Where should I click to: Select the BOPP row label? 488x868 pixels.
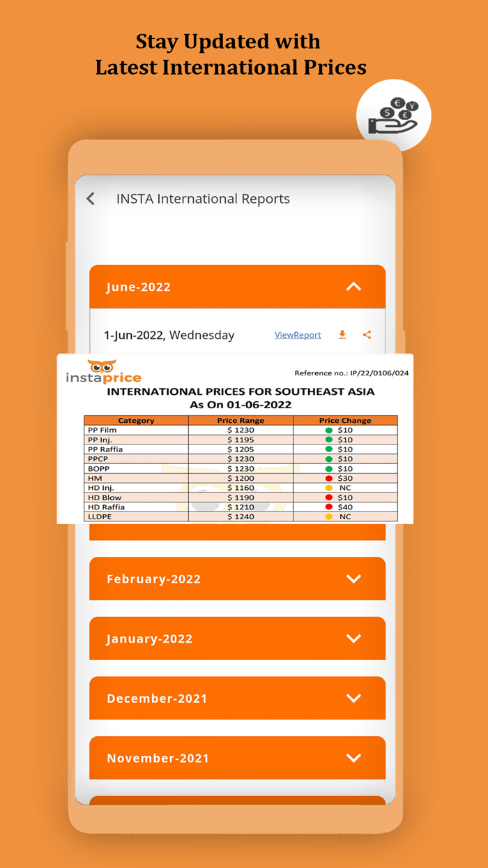click(98, 469)
